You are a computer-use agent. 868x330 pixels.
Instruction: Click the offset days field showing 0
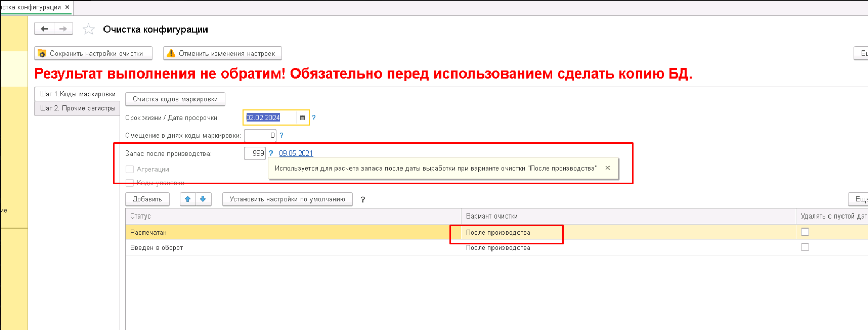pos(260,135)
